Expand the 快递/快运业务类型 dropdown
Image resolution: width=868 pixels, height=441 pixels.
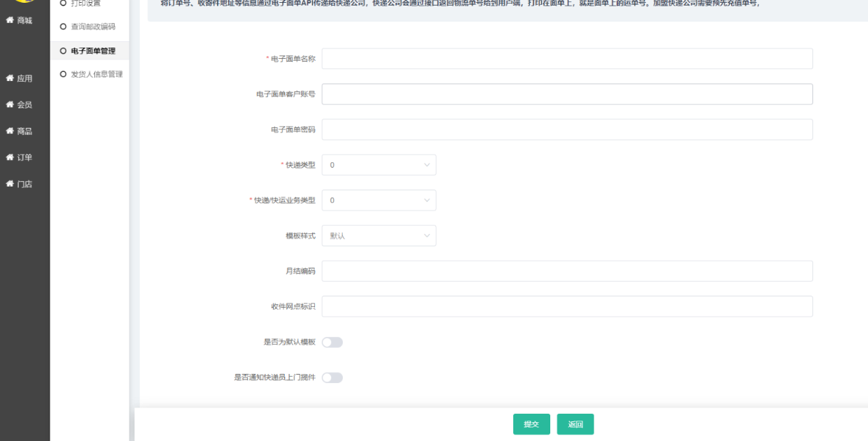tap(378, 201)
